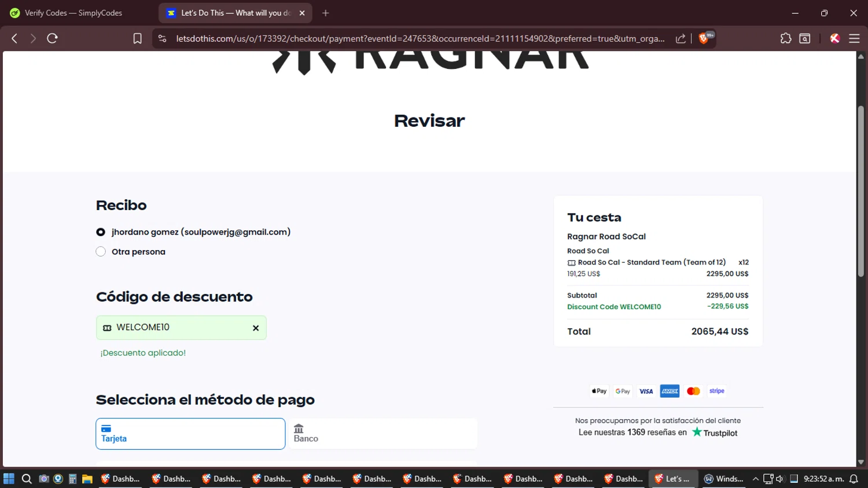This screenshot has width=868, height=488.
Task: Open the Brave Shields lion icon
Action: (704, 38)
